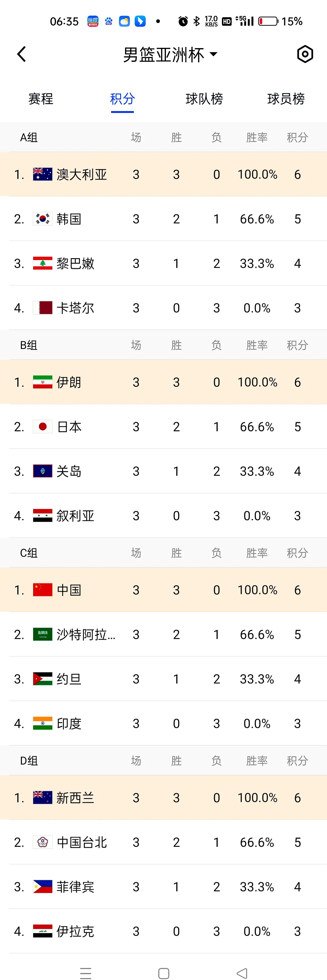Tap the battery indicator in status bar
327x980 pixels.
click(x=268, y=22)
